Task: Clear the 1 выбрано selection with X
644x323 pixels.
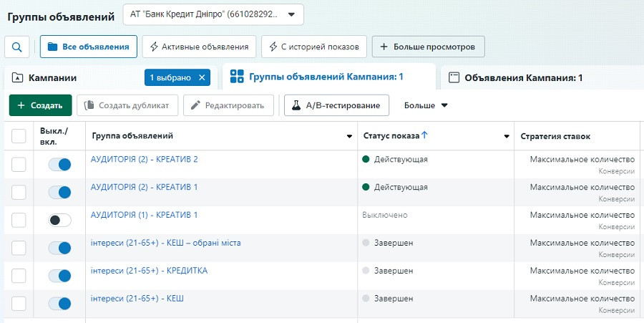Action: [x=202, y=77]
